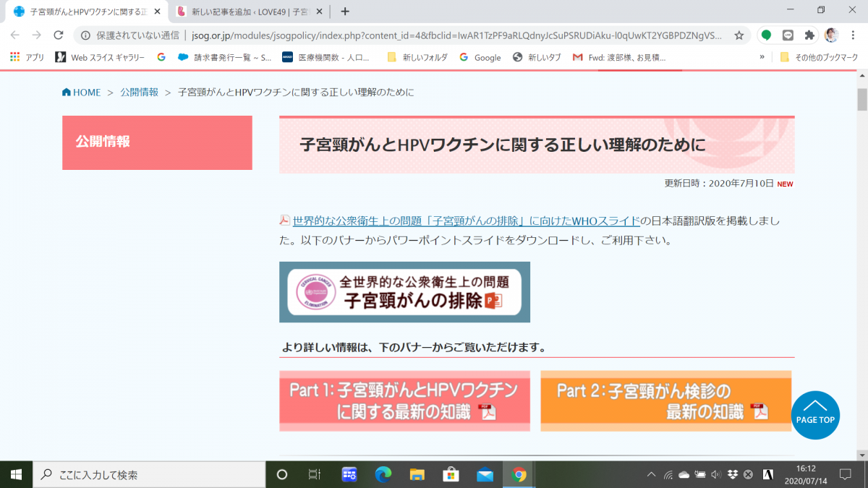Open the Google bookmark labeled Google
The height and width of the screenshot is (488, 868).
pos(480,57)
